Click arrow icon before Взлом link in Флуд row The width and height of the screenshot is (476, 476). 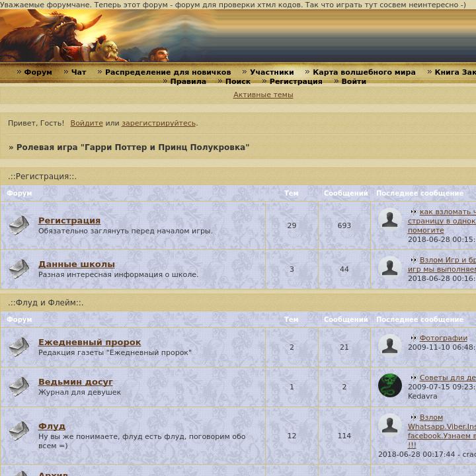(413, 417)
